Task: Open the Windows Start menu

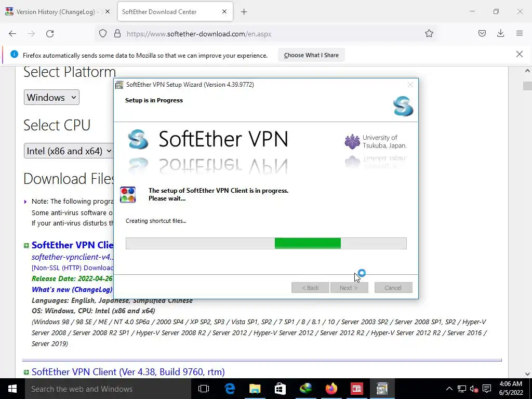Action: pos(12,389)
